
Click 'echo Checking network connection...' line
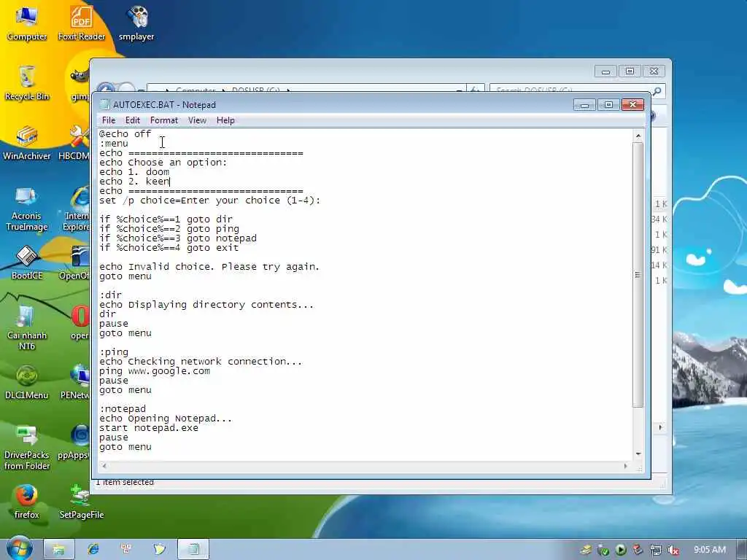(x=201, y=362)
